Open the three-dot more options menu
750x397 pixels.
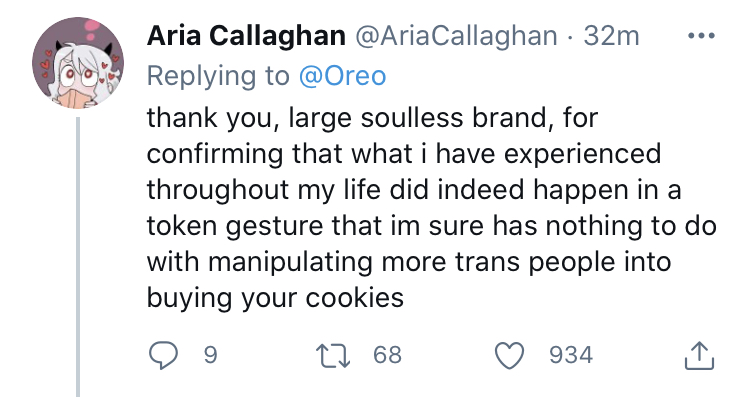click(701, 35)
